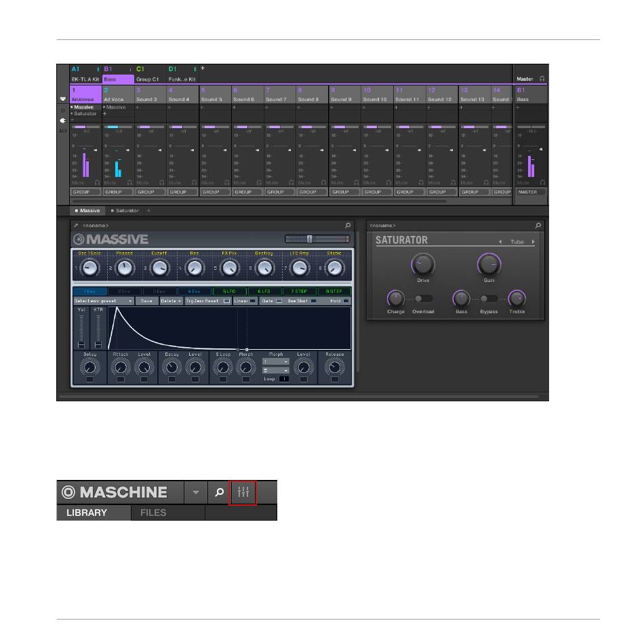Open the Mixer view icon beside the search icon
The width and height of the screenshot is (644, 644).
coord(243,492)
